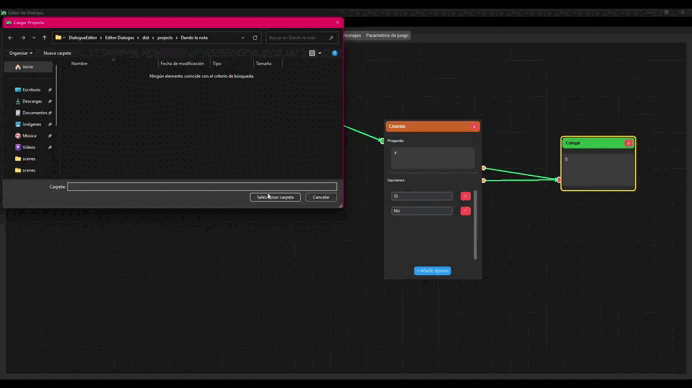692x388 pixels.
Task: Click the lower output connector of question node
Action: pos(484,181)
